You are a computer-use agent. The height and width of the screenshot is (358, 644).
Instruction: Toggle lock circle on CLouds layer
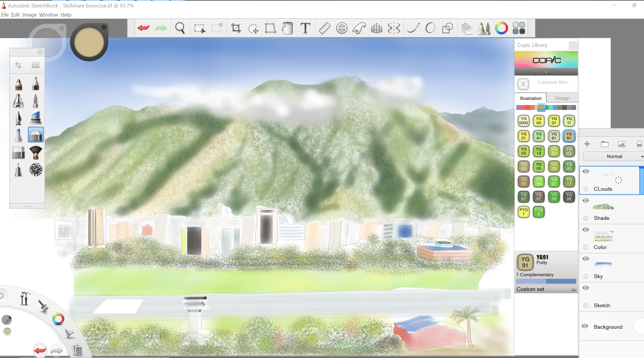586,189
